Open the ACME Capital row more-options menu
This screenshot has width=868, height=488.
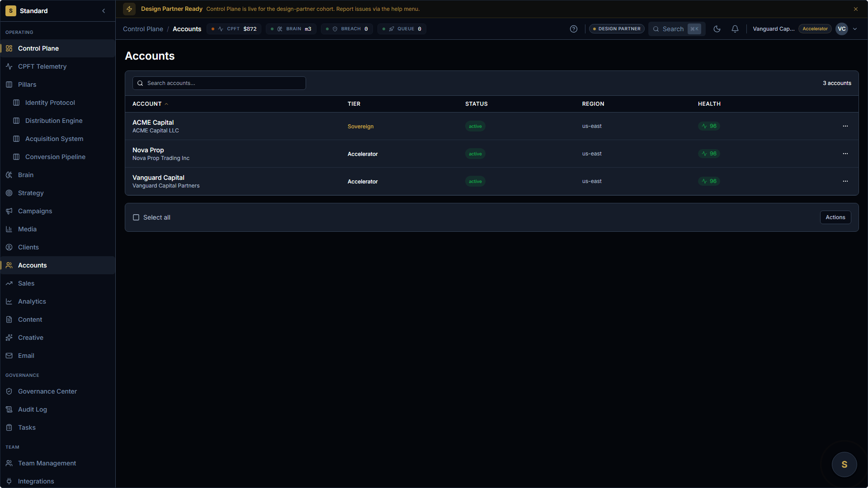[x=845, y=126]
